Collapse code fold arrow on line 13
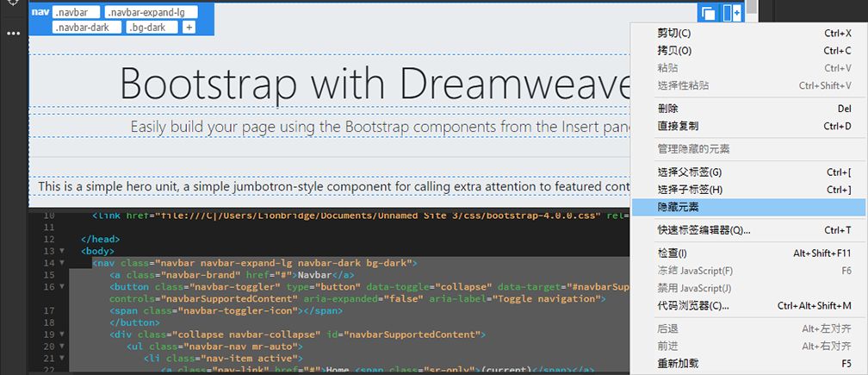The height and width of the screenshot is (375, 868). [x=61, y=252]
